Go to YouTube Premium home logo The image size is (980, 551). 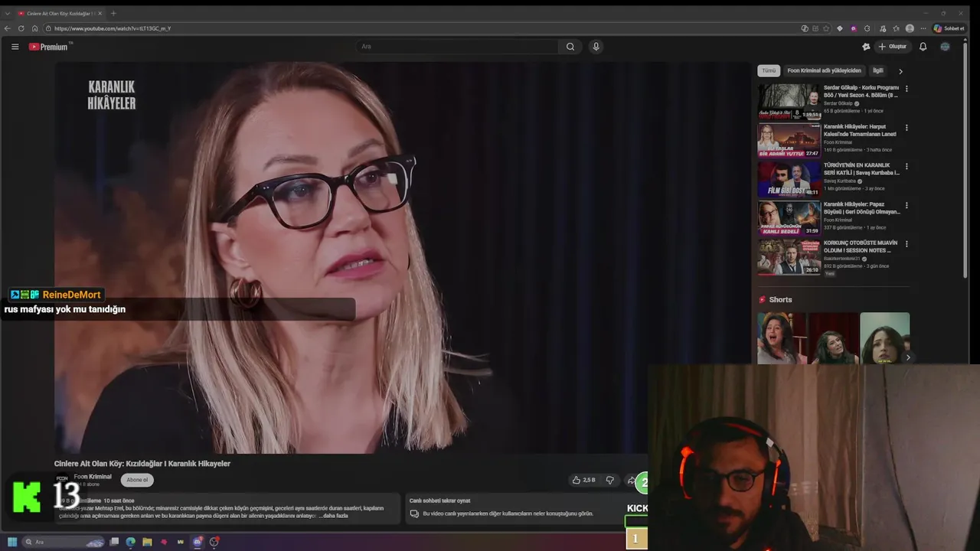[x=49, y=47]
